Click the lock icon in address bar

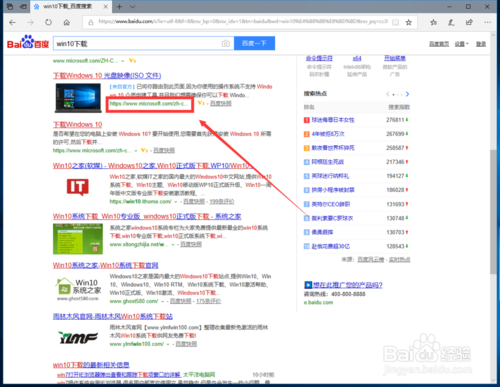pos(90,22)
